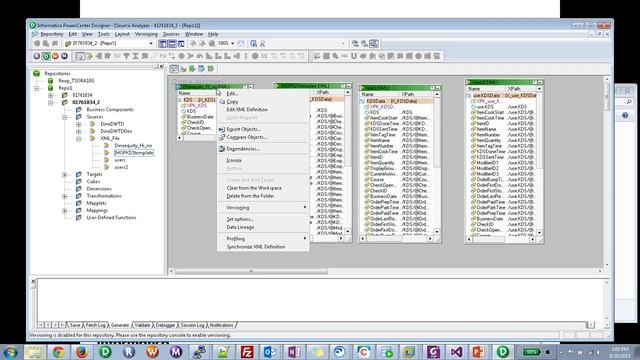This screenshot has height=360, width=640.
Task: Expand the Transformations node
Action: (x=64, y=196)
